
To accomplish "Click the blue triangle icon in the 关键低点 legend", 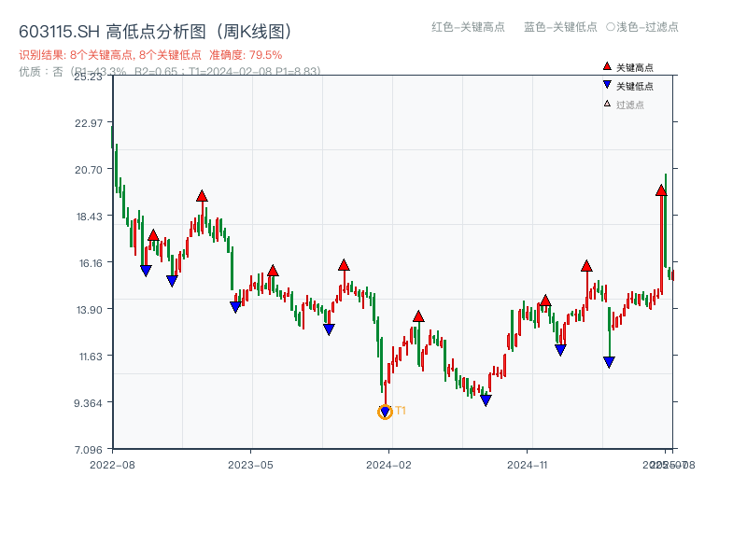I will 607,85.
